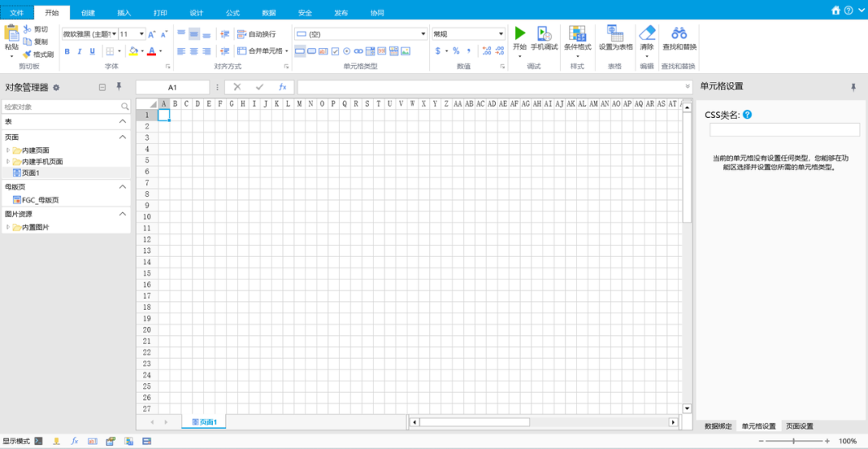
Task: Click the 检索对象 search field
Action: pyautogui.click(x=61, y=106)
